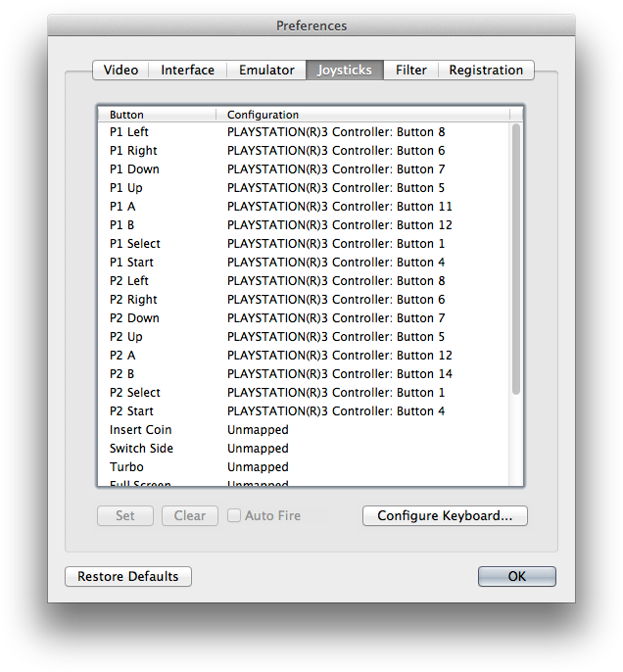
Task: Click the Button column header
Action: [157, 115]
